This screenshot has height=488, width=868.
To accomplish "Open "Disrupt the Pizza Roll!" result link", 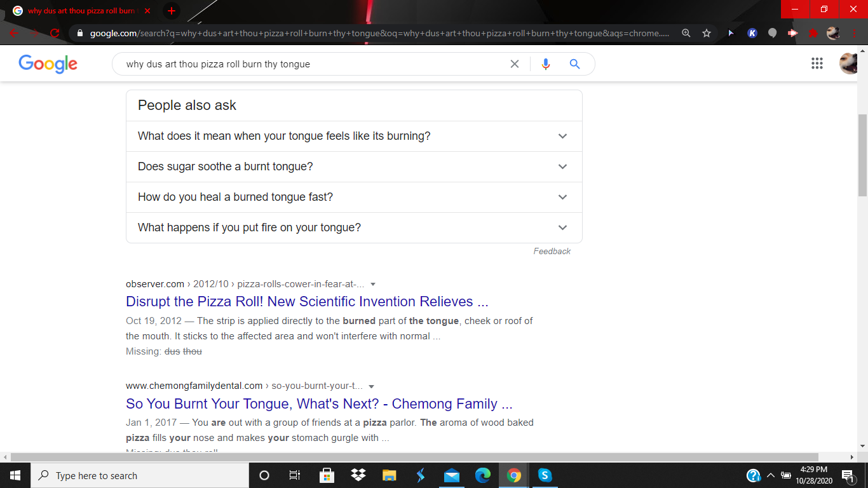I will pyautogui.click(x=307, y=302).
